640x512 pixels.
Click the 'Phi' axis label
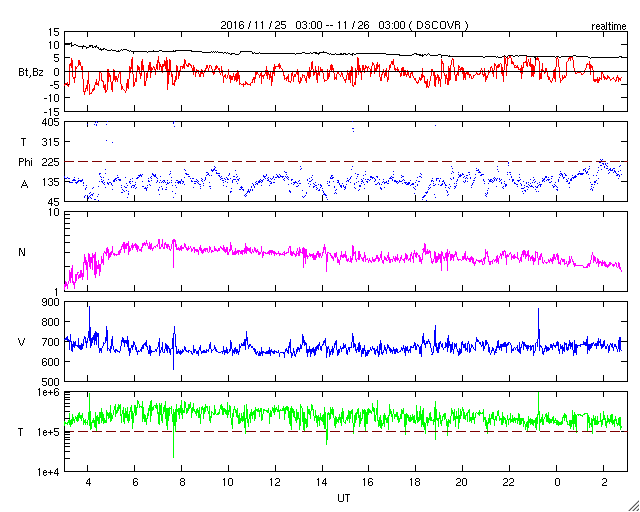(24, 162)
